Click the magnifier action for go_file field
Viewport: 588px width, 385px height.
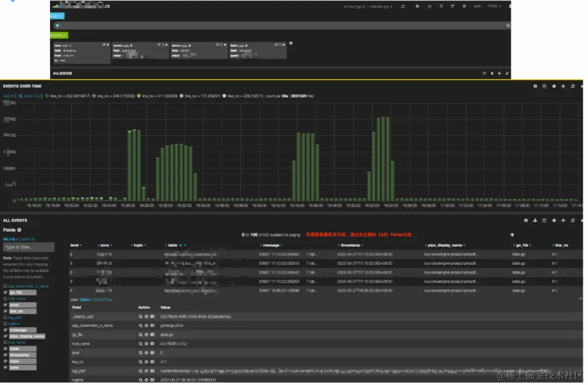(x=140, y=335)
